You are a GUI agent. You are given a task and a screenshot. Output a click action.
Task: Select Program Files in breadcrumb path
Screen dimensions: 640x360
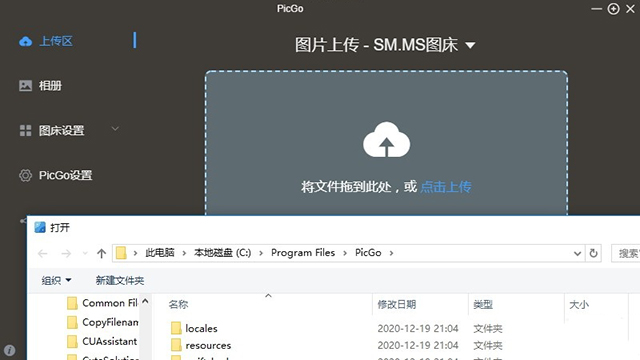(303, 253)
